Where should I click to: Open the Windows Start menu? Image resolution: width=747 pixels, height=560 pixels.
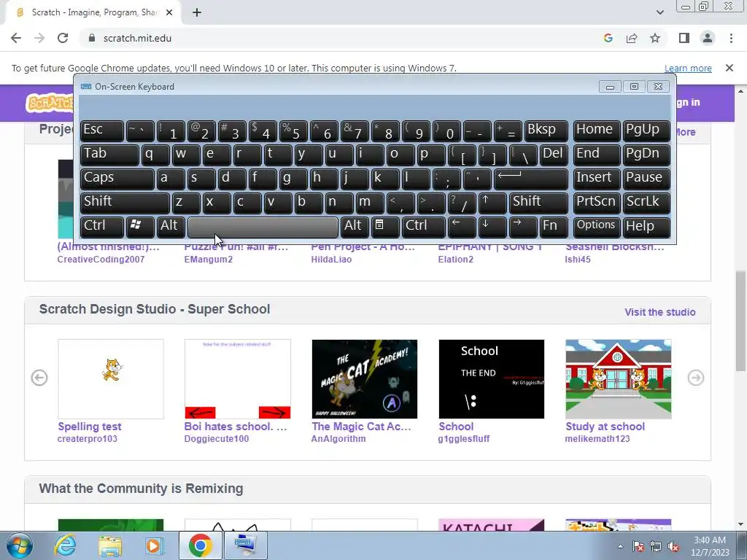(19, 545)
